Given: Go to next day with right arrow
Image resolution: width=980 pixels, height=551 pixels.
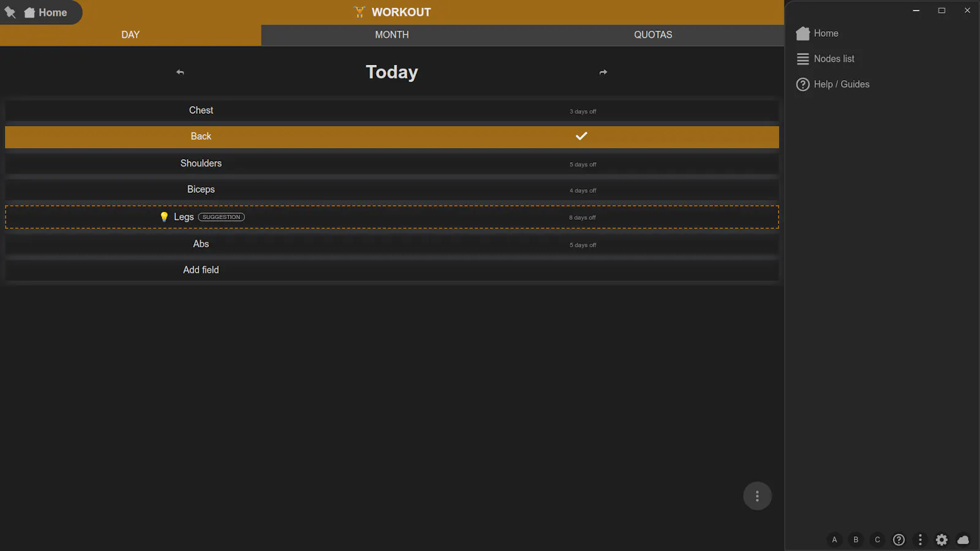Looking at the screenshot, I should click(x=603, y=72).
